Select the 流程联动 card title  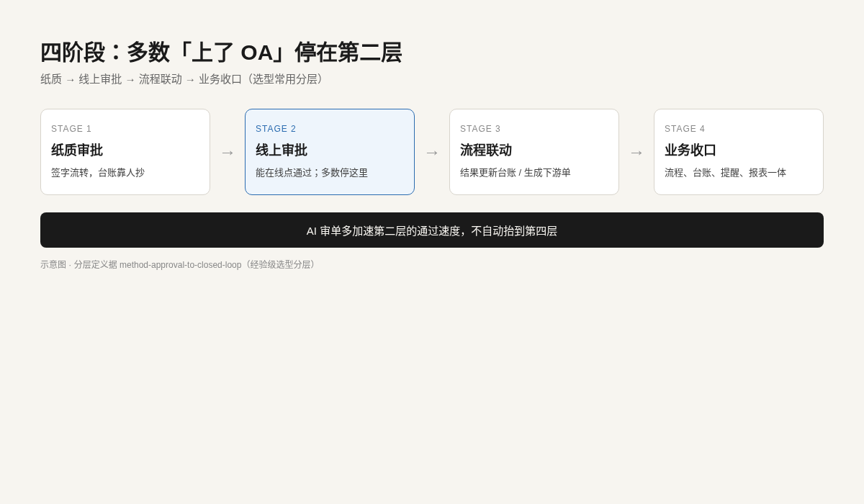(486, 150)
